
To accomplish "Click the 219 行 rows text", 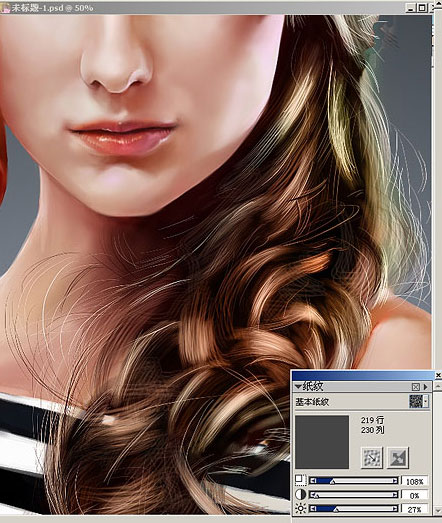I will click(x=372, y=420).
